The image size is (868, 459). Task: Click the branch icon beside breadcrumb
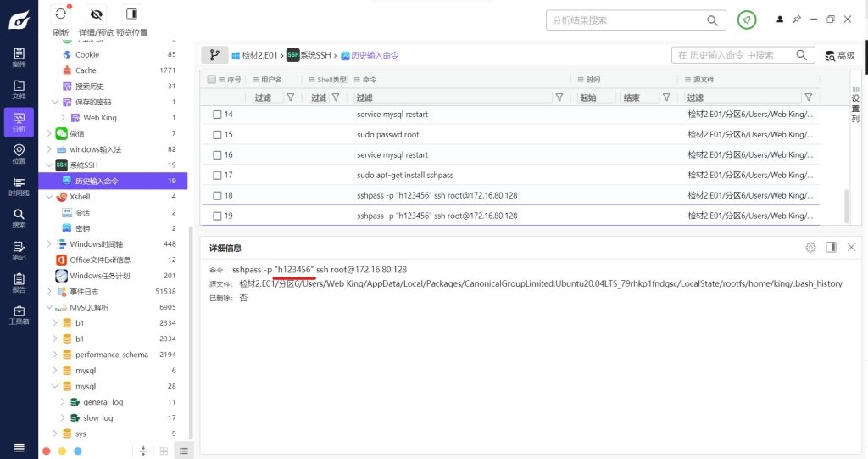coord(214,55)
